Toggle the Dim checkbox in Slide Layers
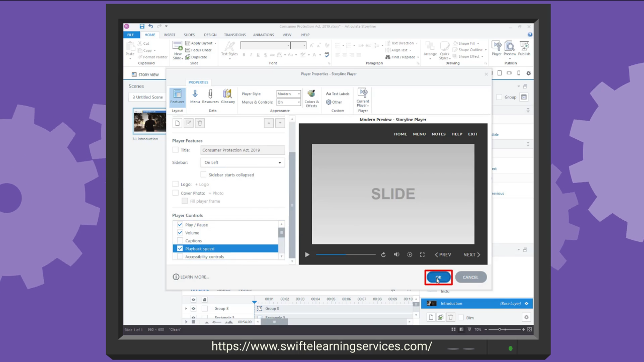Screen dimensions: 644x362 click(461, 318)
